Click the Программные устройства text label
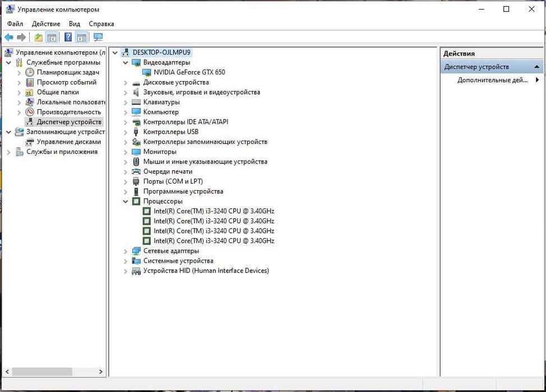 coord(183,192)
